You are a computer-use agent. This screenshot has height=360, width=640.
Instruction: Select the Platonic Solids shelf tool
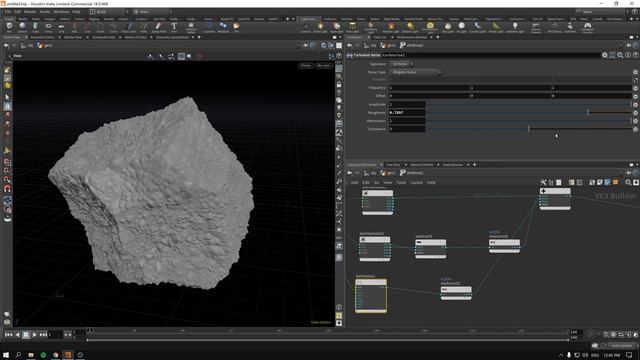coord(191,27)
